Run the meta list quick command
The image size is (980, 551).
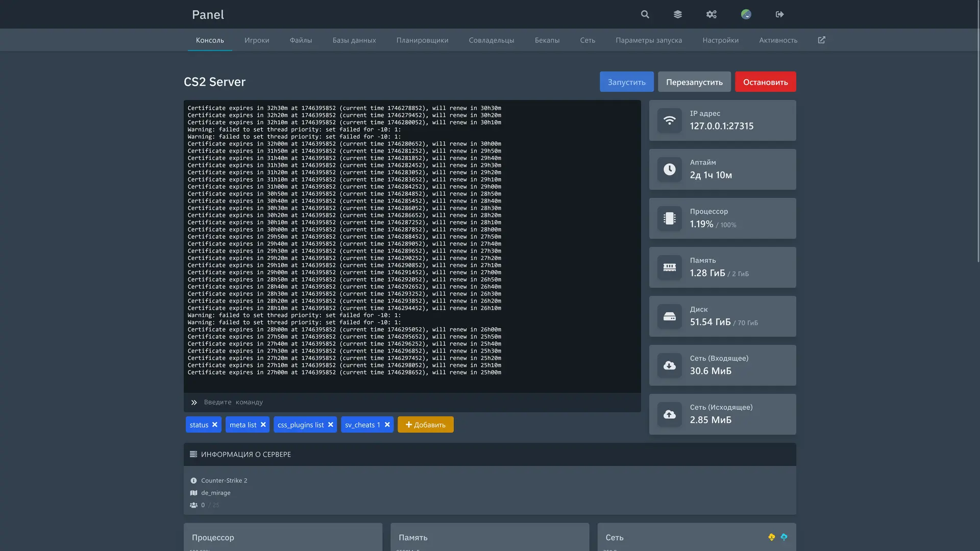[243, 424]
